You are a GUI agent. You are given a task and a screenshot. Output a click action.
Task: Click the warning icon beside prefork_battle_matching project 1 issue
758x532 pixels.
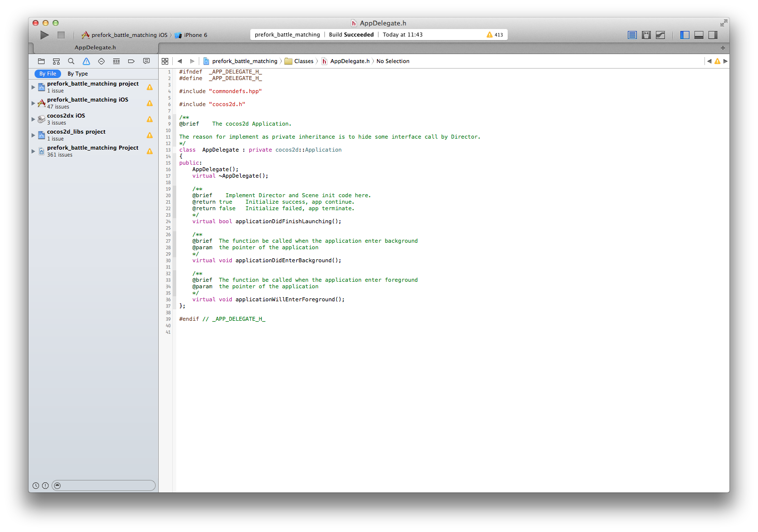tap(150, 87)
